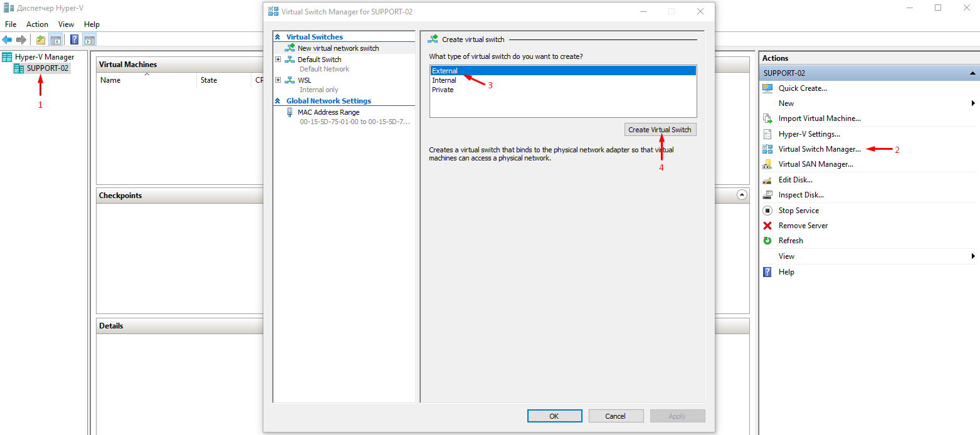980x435 pixels.
Task: Expand the WSL switch node
Action: [x=278, y=80]
